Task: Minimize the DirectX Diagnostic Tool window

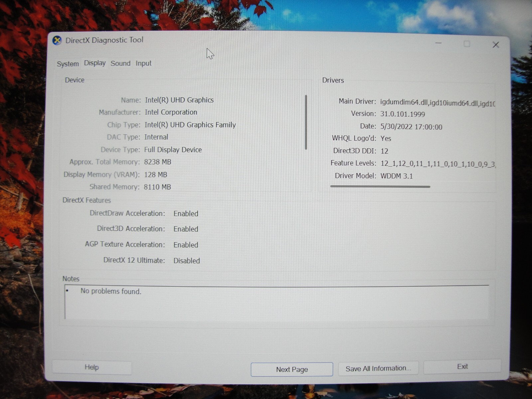Action: point(439,43)
